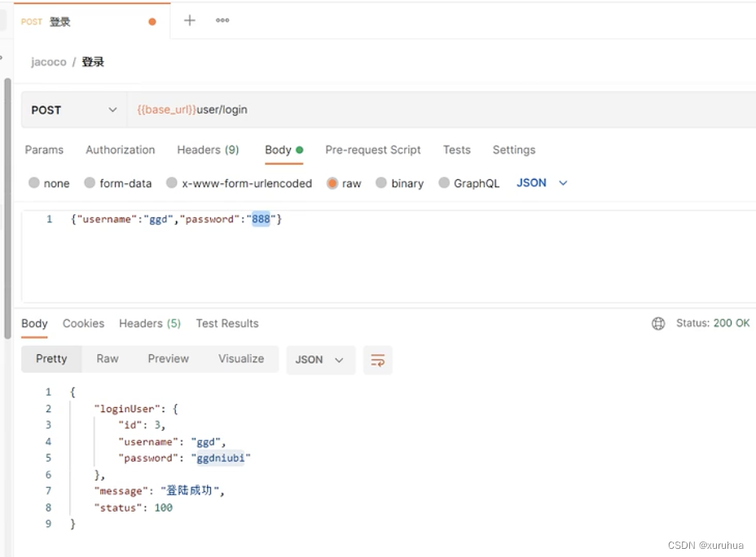Click the "status": 100 line in response

coord(133,508)
